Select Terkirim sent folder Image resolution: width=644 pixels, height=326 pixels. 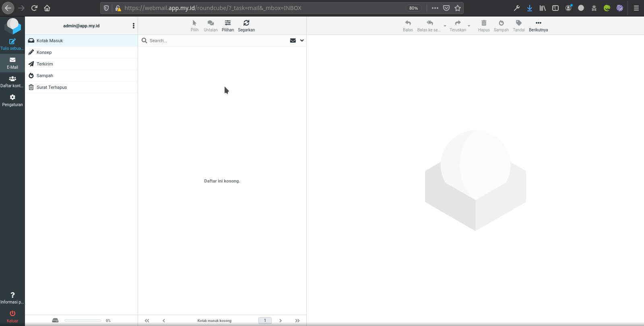click(x=81, y=64)
